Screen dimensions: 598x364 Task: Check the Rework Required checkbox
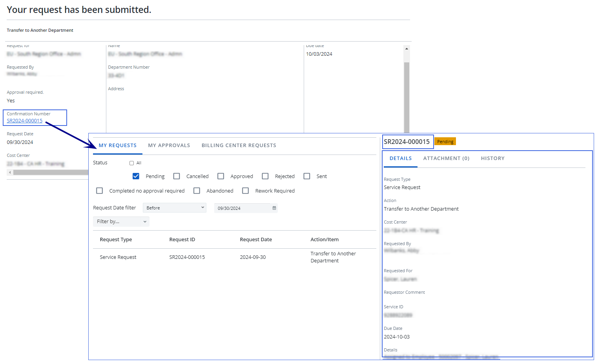pyautogui.click(x=246, y=191)
